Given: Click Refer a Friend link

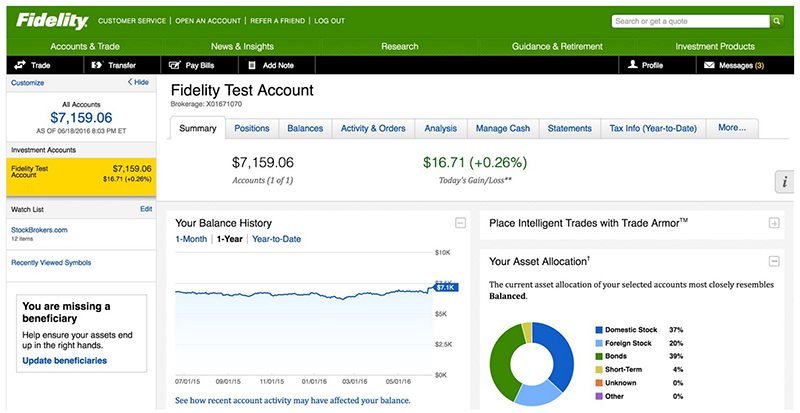Looking at the screenshot, I should 278,21.
